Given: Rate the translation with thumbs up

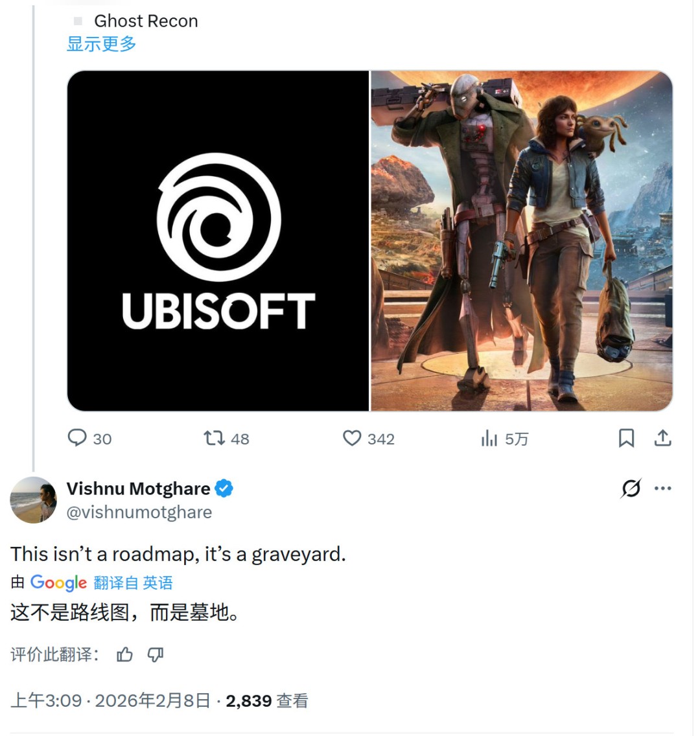Looking at the screenshot, I should [124, 654].
